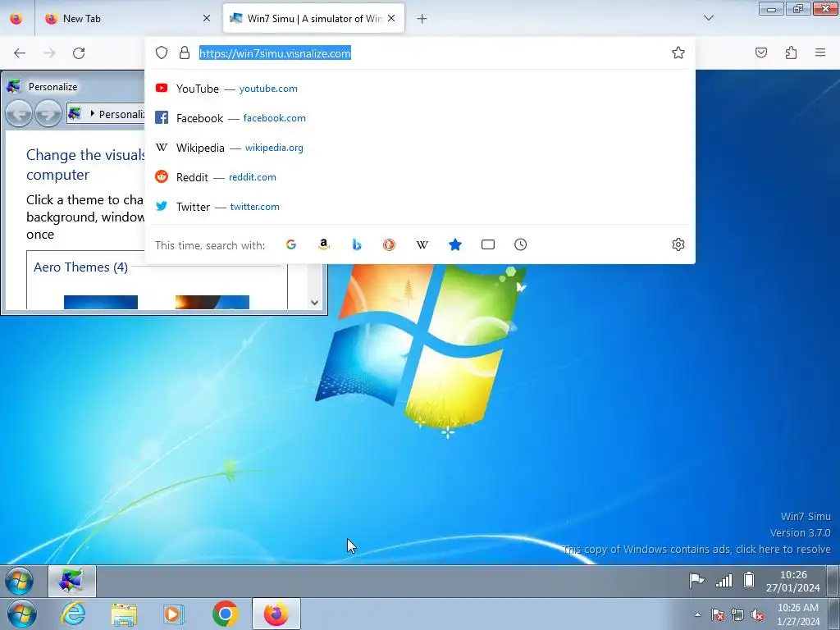The height and width of the screenshot is (630, 840).
Task: Click the simulated clock 10:26 27/01/2024
Action: tap(793, 582)
